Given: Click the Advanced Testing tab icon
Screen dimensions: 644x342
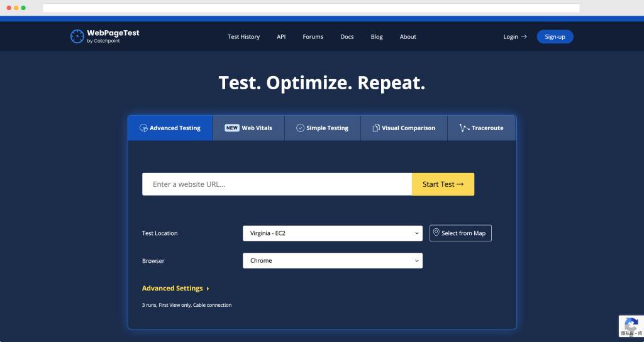Looking at the screenshot, I should point(143,128).
